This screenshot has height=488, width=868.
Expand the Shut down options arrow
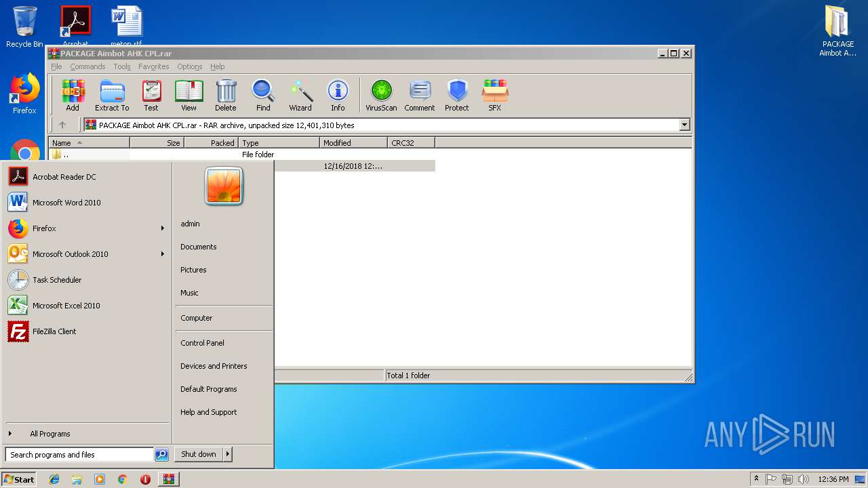(228, 454)
